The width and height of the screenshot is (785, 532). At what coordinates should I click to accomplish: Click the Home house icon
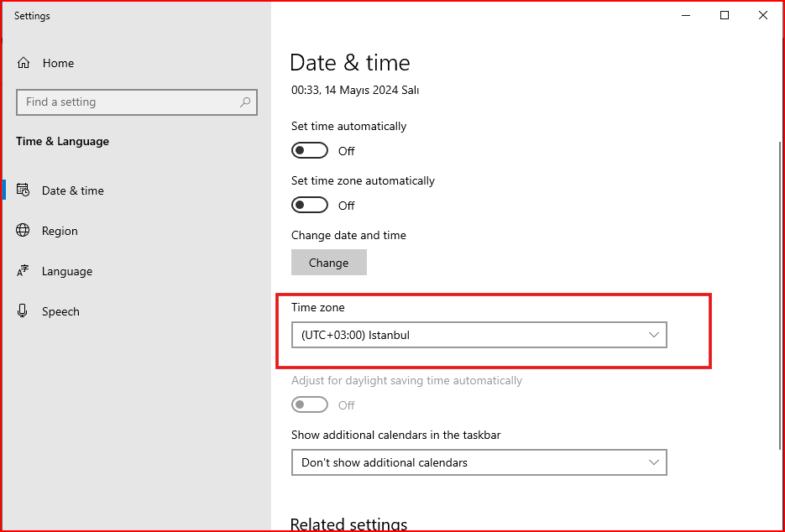coord(24,63)
